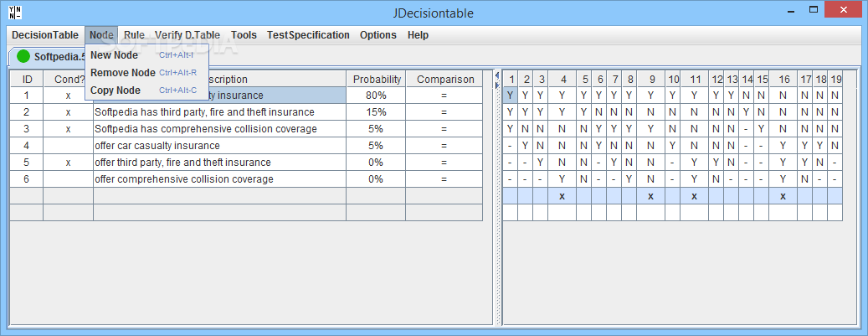868x336 pixels.
Task: Open the Tools menu
Action: coord(244,35)
